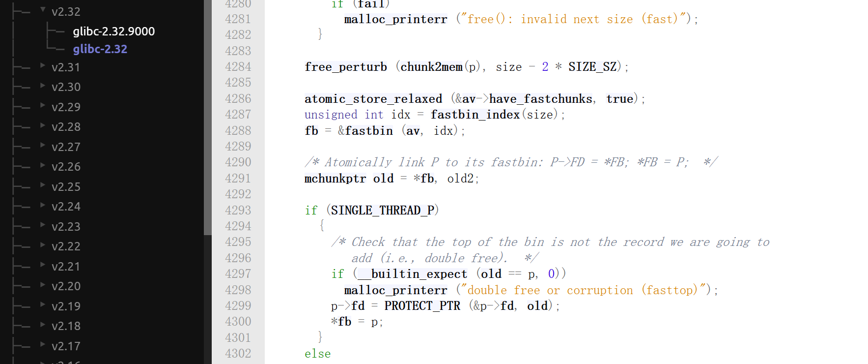Expand the v2.23 arrow
This screenshot has height=364, width=868.
43,225
